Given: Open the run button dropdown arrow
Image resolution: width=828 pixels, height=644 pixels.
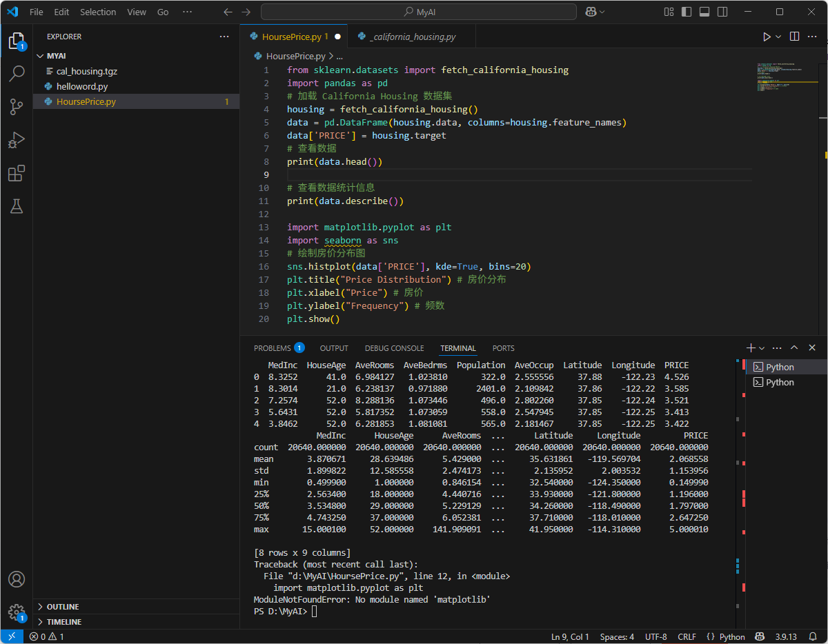Looking at the screenshot, I should [x=779, y=37].
